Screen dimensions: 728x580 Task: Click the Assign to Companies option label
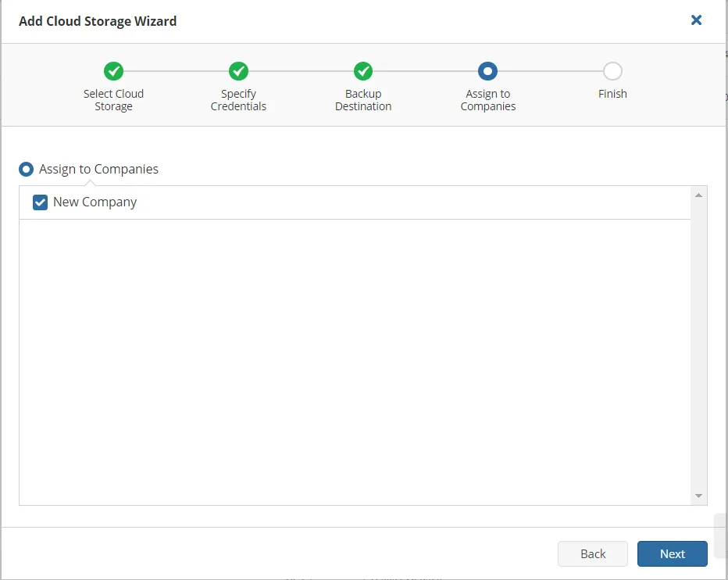[98, 169]
